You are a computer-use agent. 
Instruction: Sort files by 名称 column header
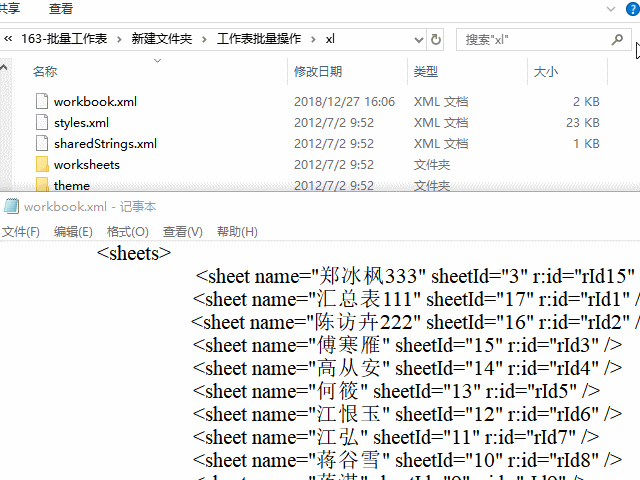tap(45, 71)
